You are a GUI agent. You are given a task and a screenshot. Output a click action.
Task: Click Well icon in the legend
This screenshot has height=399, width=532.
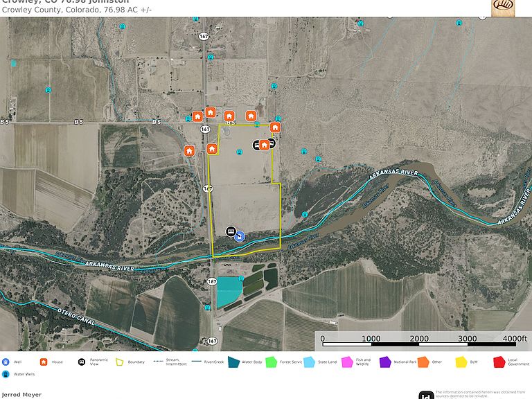click(6, 362)
